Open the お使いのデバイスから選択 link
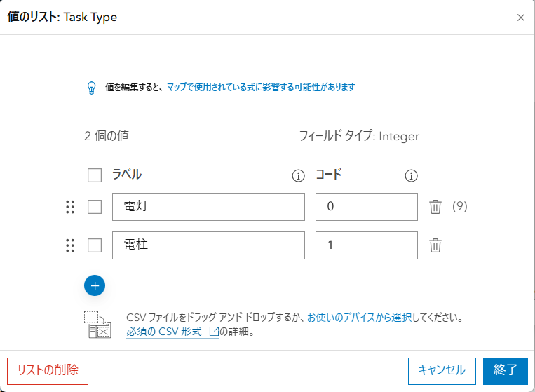 click(359, 318)
